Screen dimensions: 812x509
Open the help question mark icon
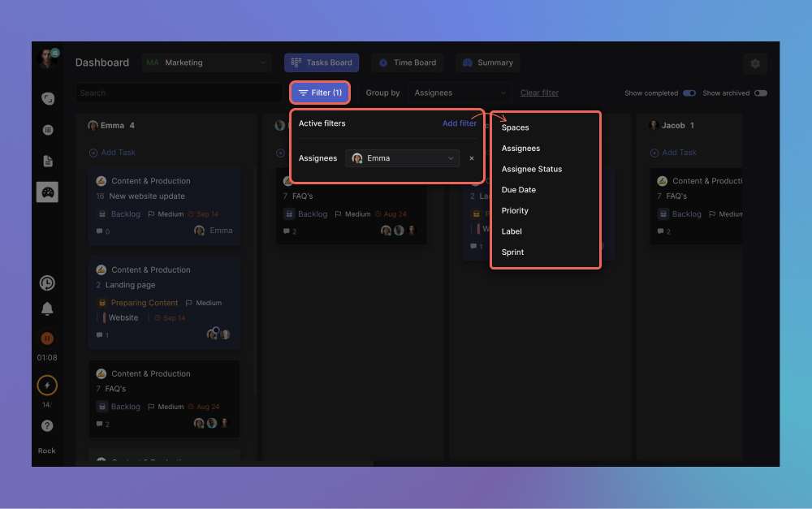[x=47, y=425]
